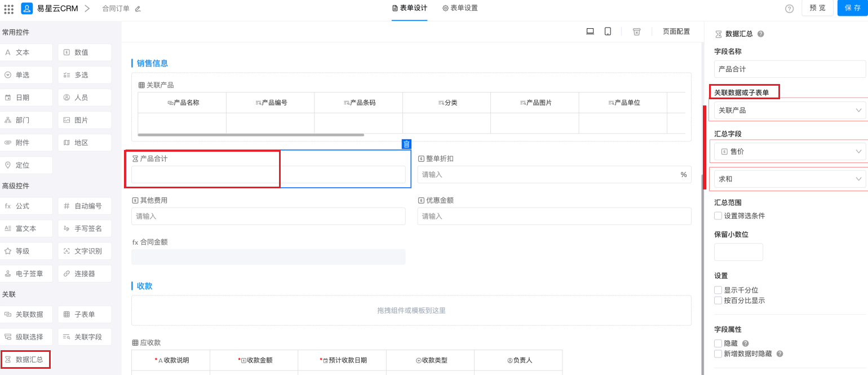Click the edit pencil beside 合同订单
This screenshot has width=868, height=375.
tap(138, 9)
